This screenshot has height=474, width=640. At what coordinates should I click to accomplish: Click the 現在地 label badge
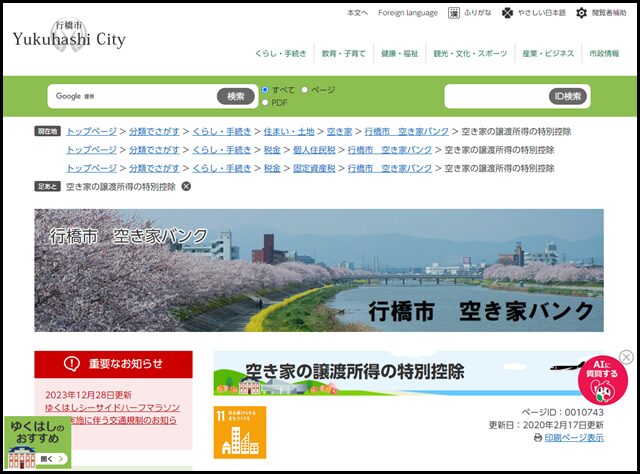click(x=47, y=131)
